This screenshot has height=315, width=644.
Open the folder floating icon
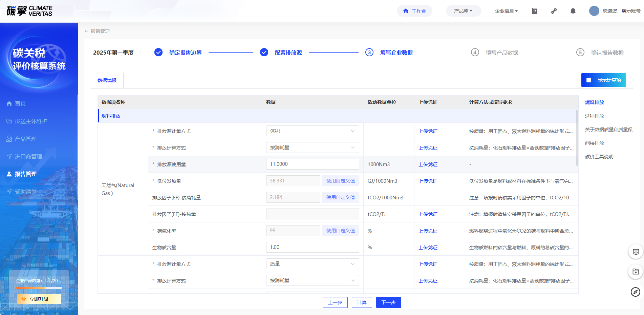(x=636, y=272)
